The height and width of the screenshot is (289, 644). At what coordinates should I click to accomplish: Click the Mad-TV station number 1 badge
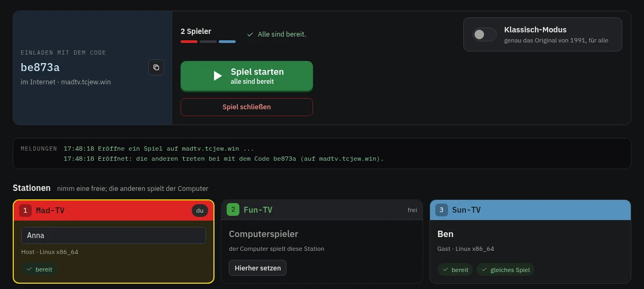coord(25,211)
